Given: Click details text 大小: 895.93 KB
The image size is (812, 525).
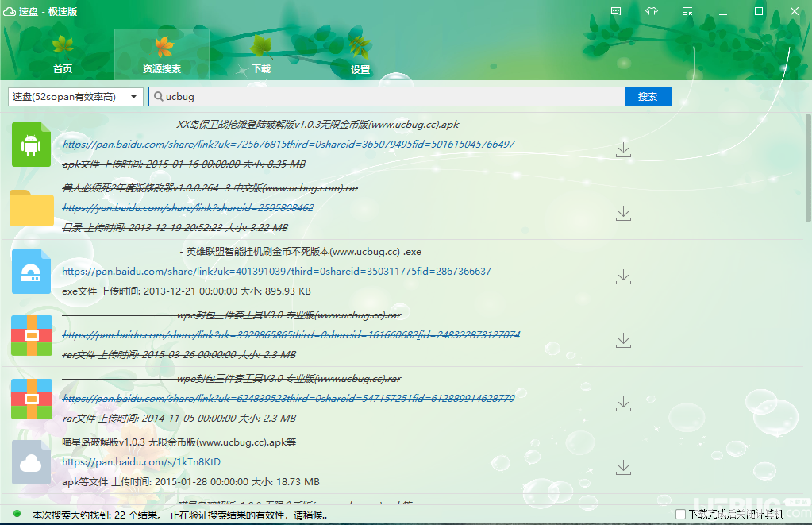Looking at the screenshot, I should (275, 291).
